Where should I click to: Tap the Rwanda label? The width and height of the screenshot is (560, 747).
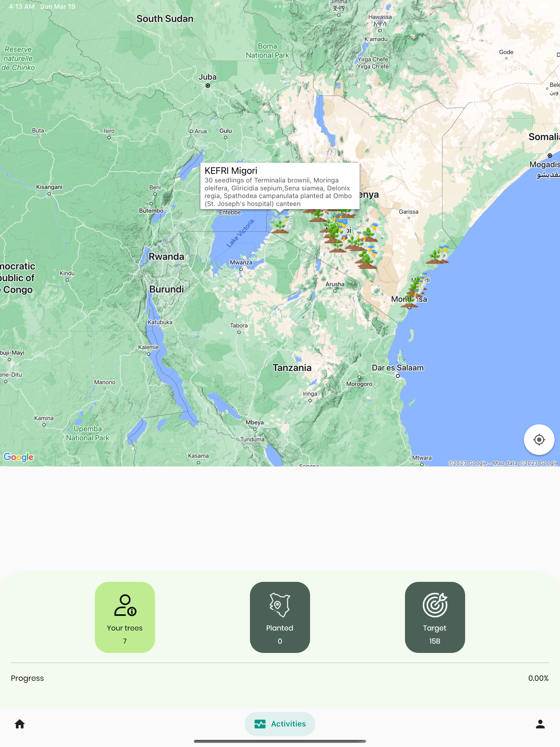(x=167, y=257)
